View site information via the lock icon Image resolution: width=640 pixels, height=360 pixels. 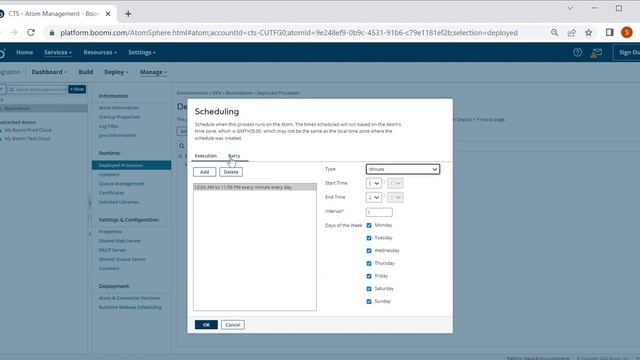click(x=51, y=33)
